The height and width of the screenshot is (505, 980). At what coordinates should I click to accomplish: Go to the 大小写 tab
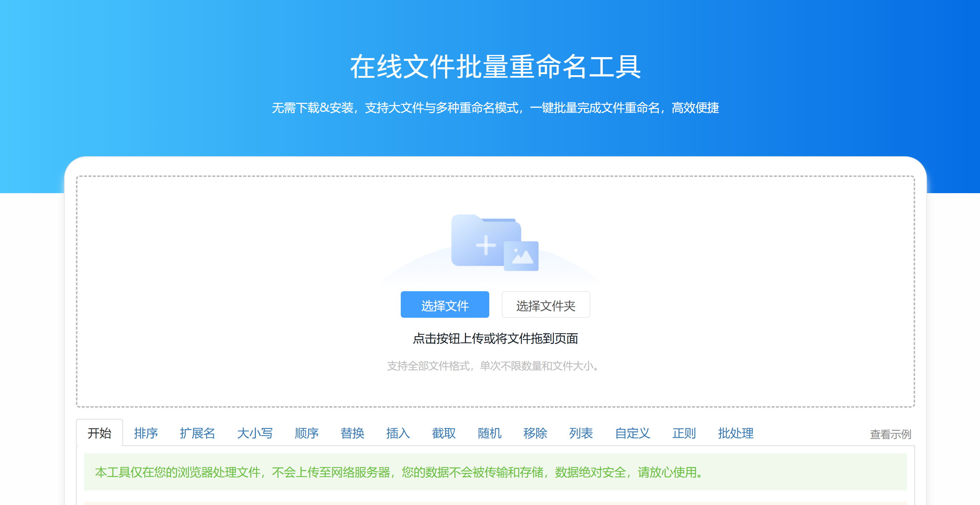[x=255, y=433]
